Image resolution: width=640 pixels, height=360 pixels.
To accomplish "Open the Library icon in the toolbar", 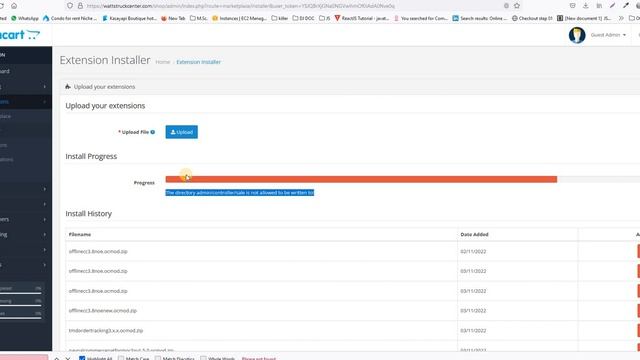I will [599, 6].
